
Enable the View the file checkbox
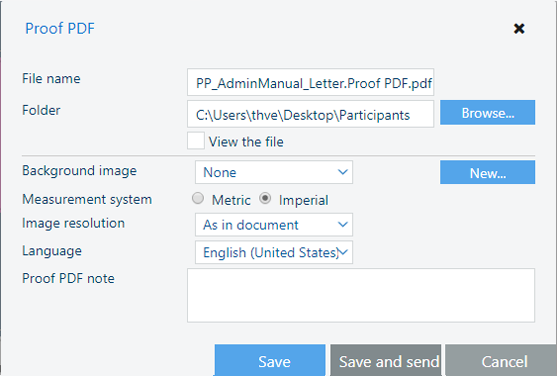click(x=196, y=141)
